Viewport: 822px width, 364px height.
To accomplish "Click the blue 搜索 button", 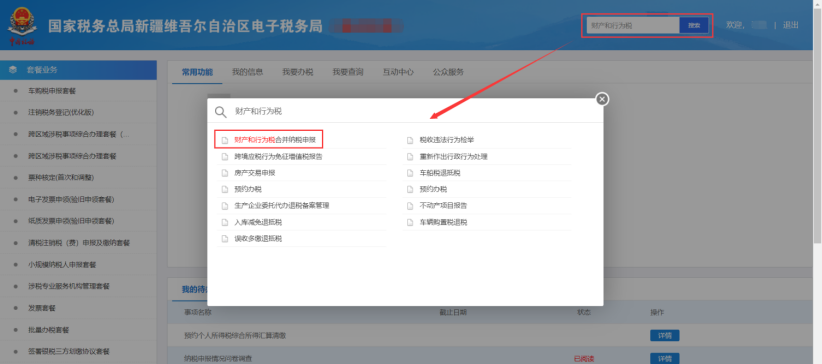I will pyautogui.click(x=694, y=25).
